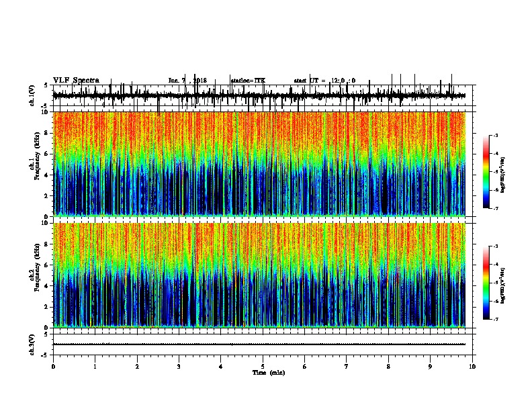The width and height of the screenshot is (532, 411).
Task: Click the "4" tick on the time axis
Action: [221, 367]
